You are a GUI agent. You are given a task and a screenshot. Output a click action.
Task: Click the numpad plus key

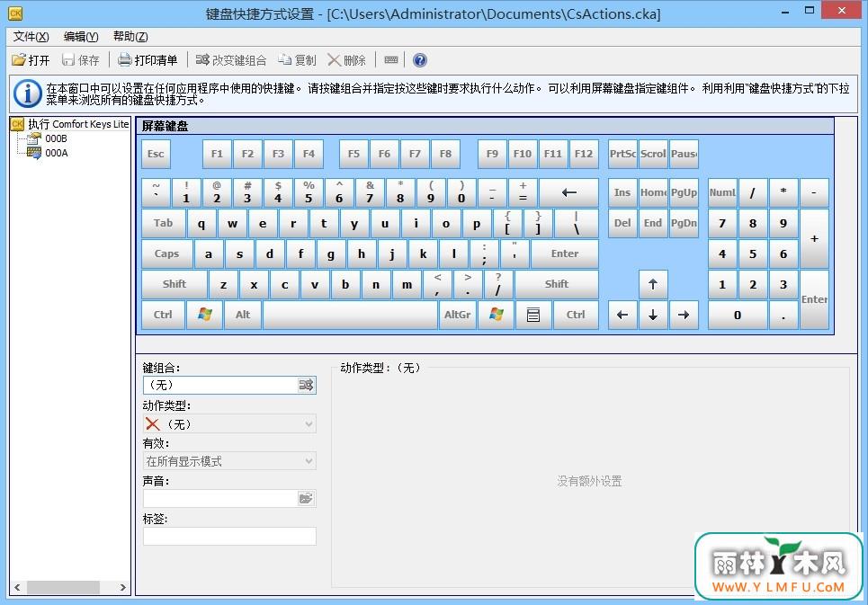click(814, 238)
